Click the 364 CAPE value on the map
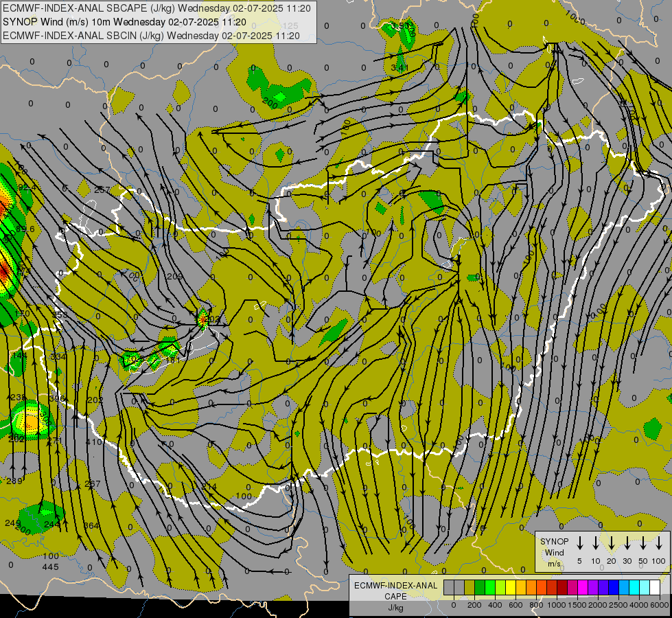The height and width of the screenshot is (618, 672). [x=91, y=525]
